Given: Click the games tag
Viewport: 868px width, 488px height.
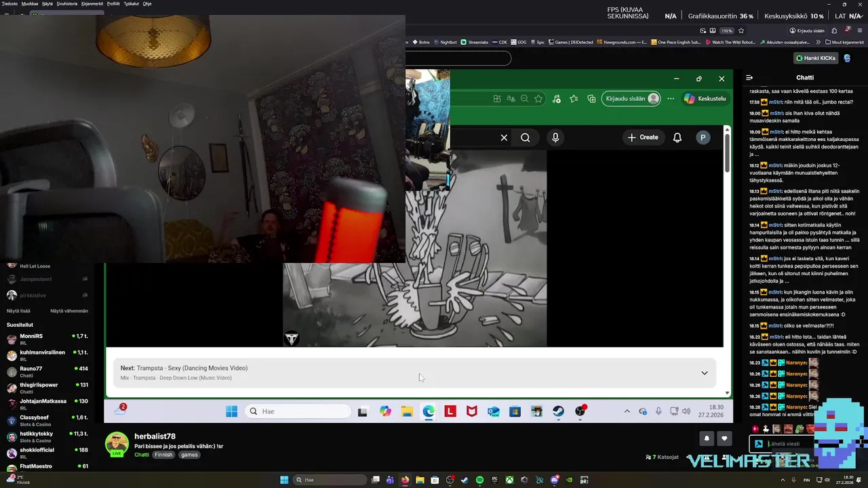Looking at the screenshot, I should [x=189, y=455].
